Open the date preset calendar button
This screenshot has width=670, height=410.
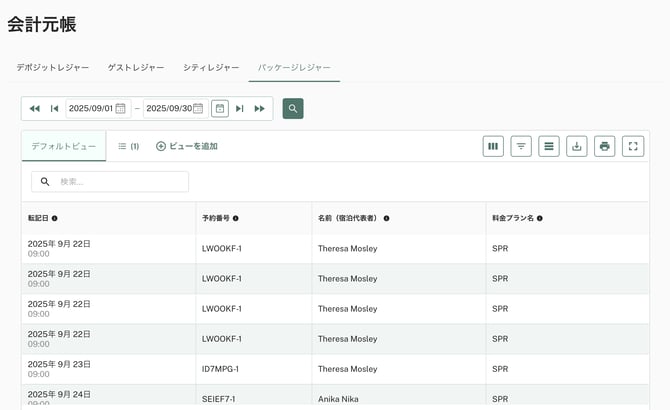pyautogui.click(x=220, y=108)
